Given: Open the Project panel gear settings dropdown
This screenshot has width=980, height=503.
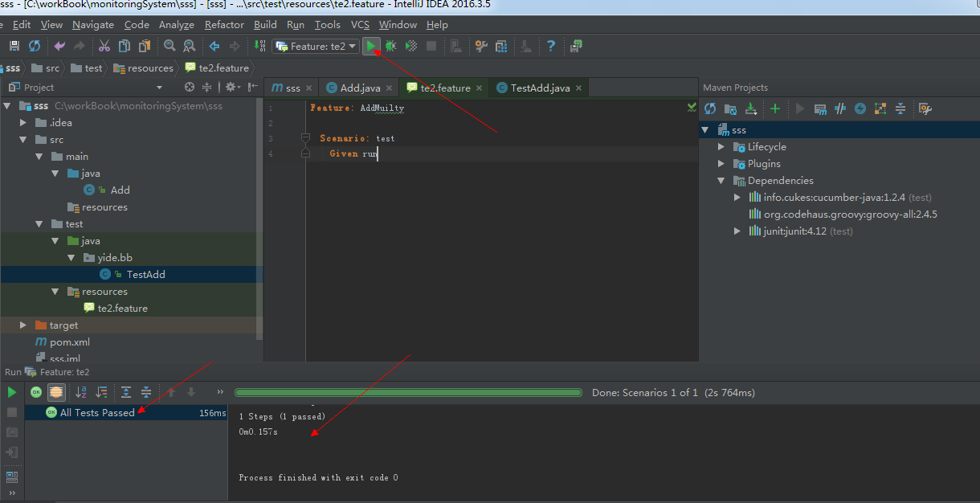Looking at the screenshot, I should click(233, 87).
